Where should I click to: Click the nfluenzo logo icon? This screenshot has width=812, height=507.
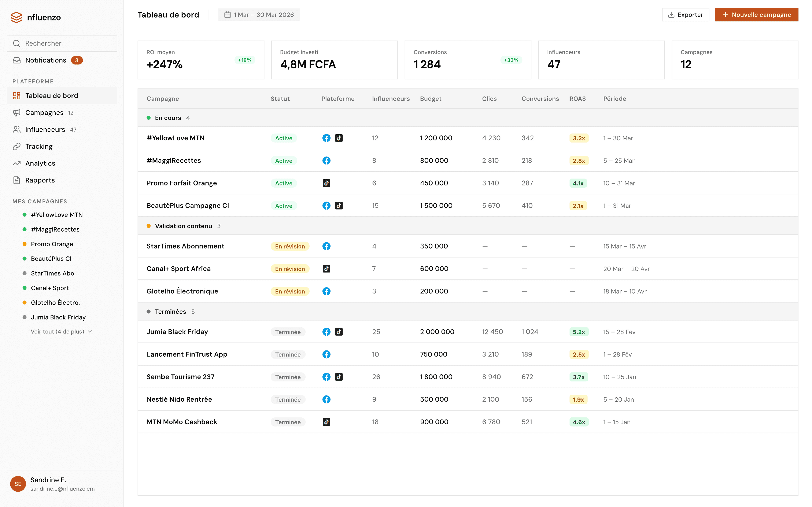tap(16, 18)
